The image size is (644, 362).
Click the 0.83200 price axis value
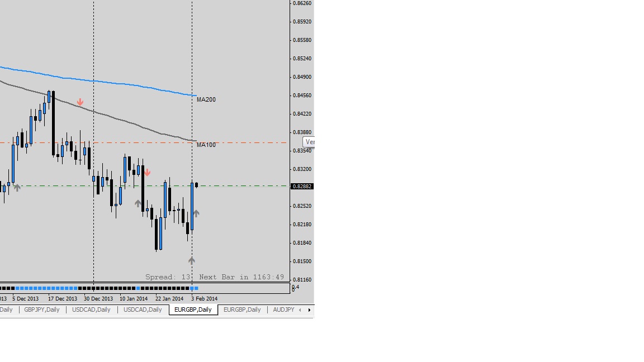[302, 169]
